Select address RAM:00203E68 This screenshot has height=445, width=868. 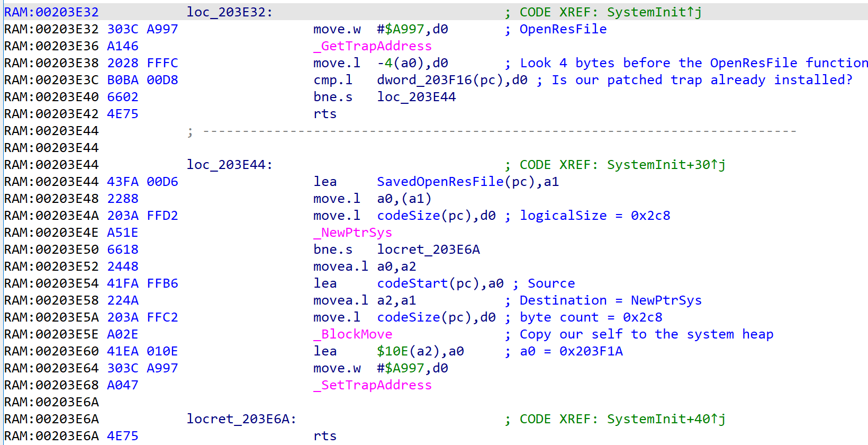click(x=51, y=385)
